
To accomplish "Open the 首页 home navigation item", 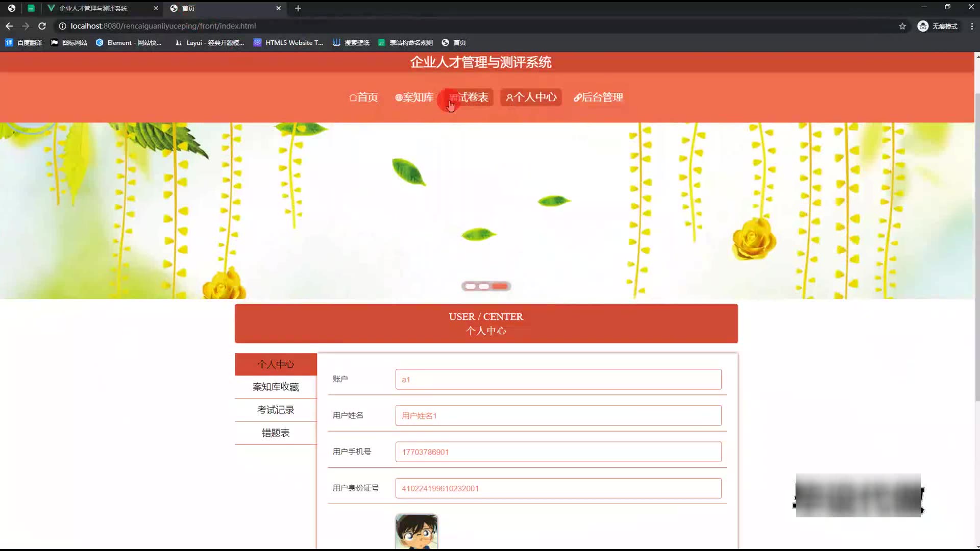I will coord(363,97).
